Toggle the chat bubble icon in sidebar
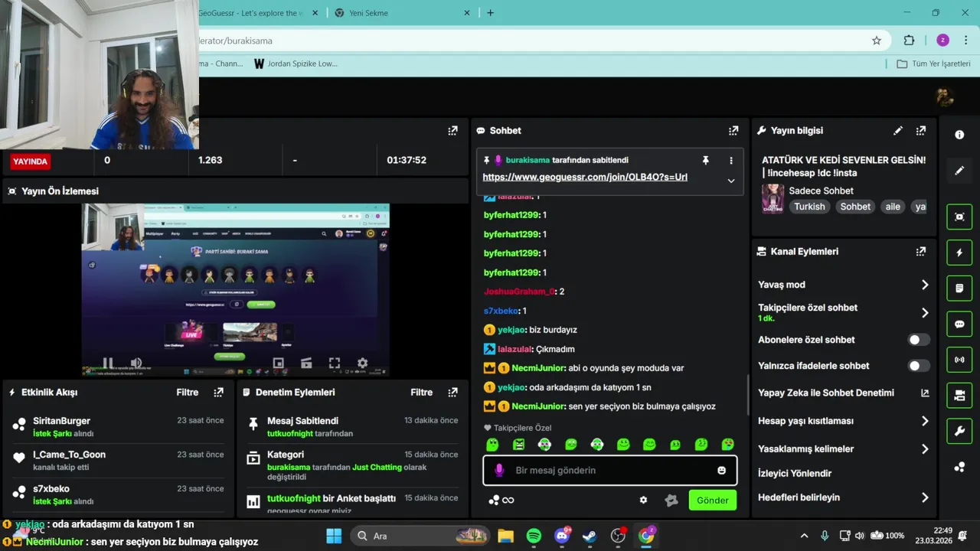 point(959,324)
